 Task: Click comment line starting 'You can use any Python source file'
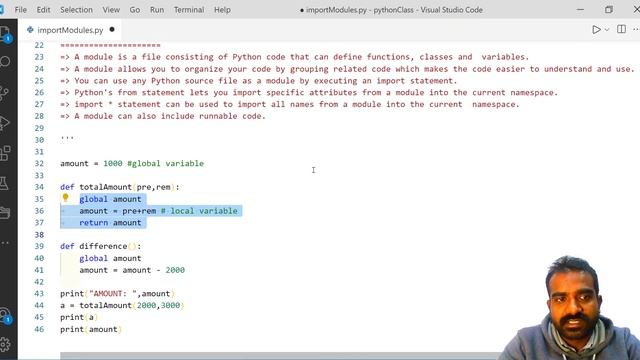[259, 80]
